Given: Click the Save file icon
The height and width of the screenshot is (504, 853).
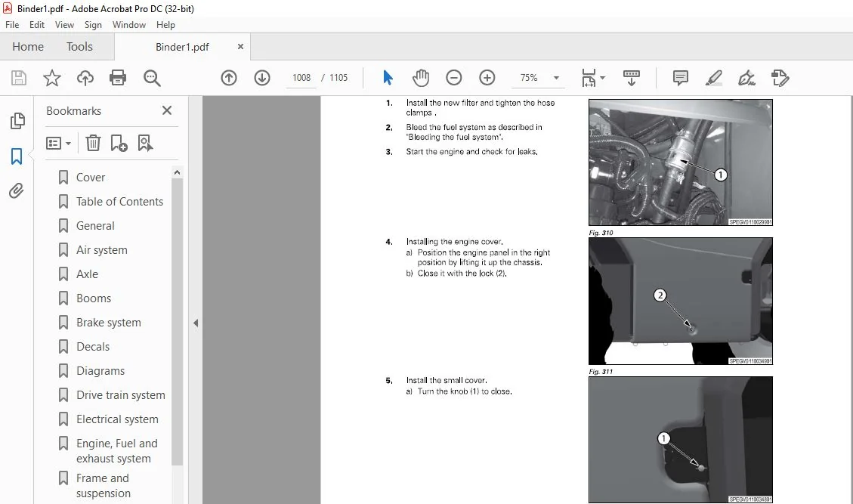Looking at the screenshot, I should pyautogui.click(x=18, y=78).
